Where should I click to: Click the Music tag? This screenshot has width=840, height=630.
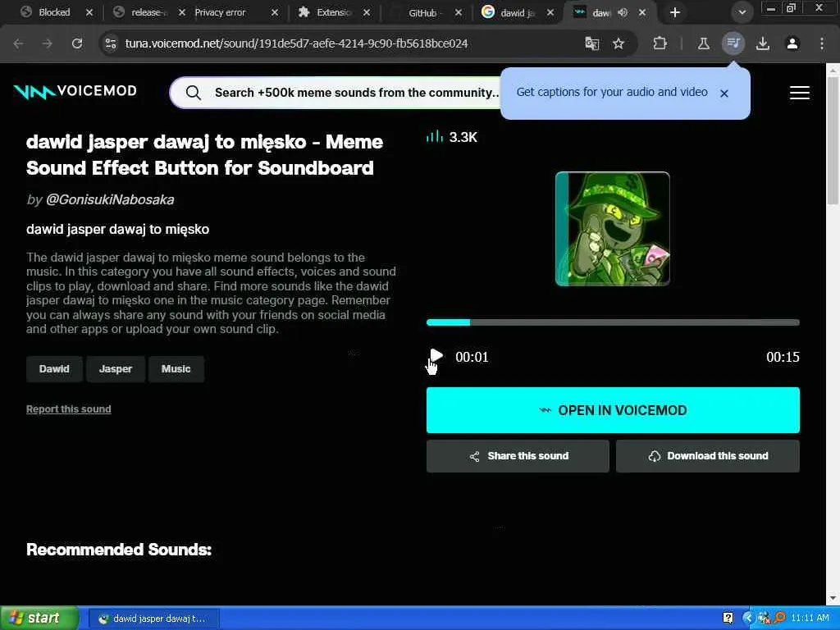click(176, 369)
